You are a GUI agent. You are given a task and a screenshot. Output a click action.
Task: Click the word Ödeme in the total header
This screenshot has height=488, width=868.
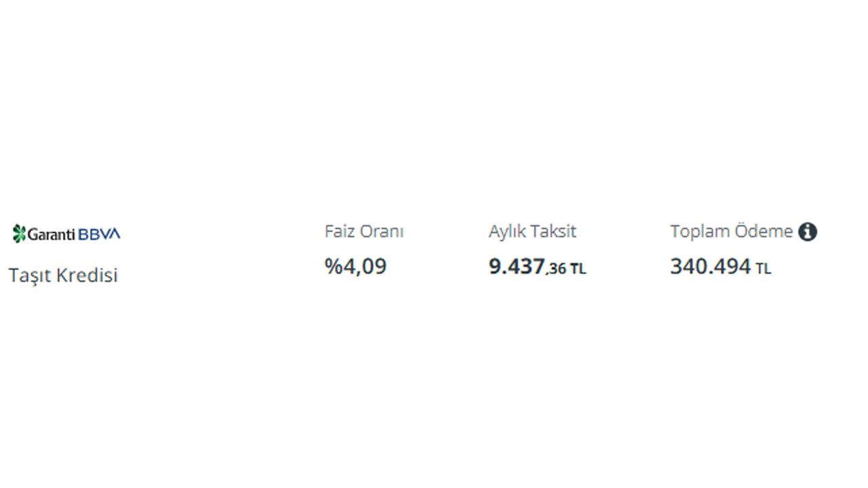pyautogui.click(x=764, y=231)
